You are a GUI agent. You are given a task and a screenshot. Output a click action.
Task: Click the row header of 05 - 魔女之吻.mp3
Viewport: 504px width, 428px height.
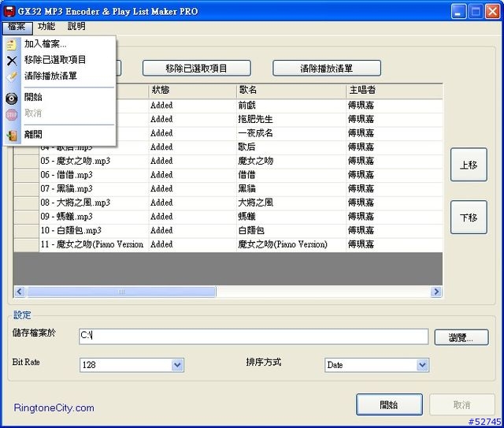point(26,161)
